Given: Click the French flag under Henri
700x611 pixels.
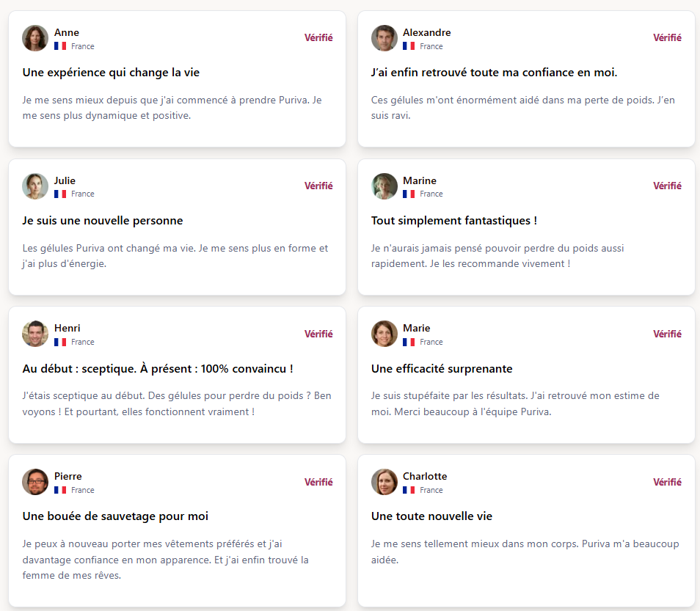Looking at the screenshot, I should (x=60, y=342).
